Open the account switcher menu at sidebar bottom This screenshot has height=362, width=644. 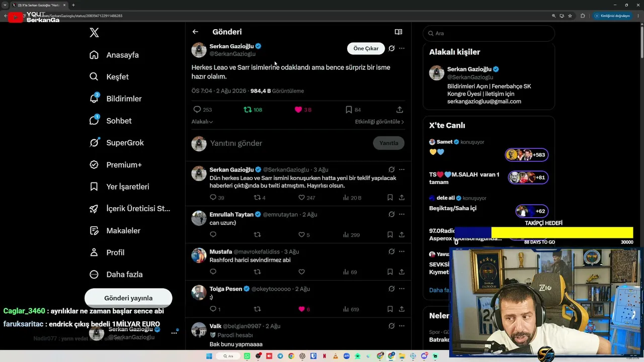pos(174,333)
